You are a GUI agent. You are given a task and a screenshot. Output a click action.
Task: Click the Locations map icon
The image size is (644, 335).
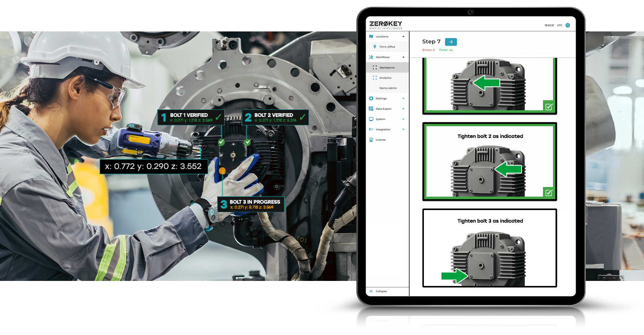[371, 36]
